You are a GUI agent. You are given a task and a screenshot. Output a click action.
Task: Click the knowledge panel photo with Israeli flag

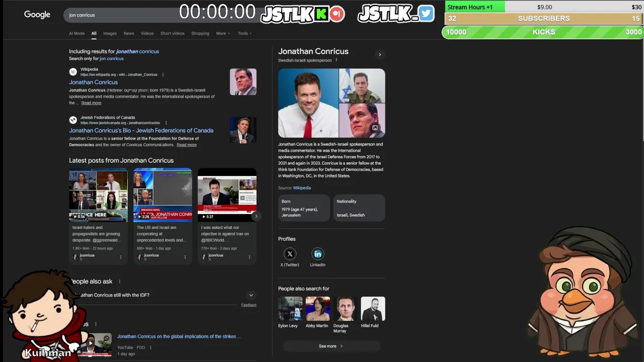(x=362, y=85)
